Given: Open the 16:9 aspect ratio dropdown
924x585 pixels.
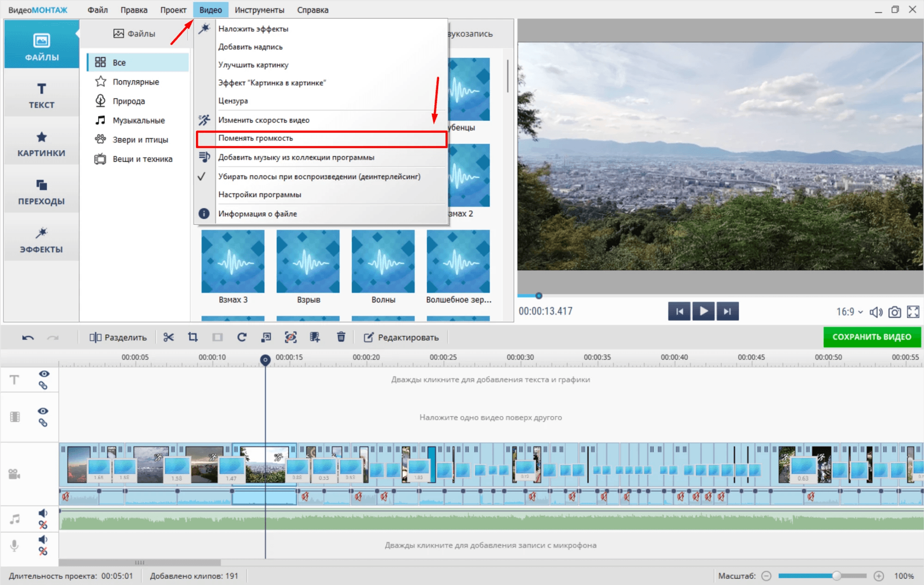Looking at the screenshot, I should point(849,312).
